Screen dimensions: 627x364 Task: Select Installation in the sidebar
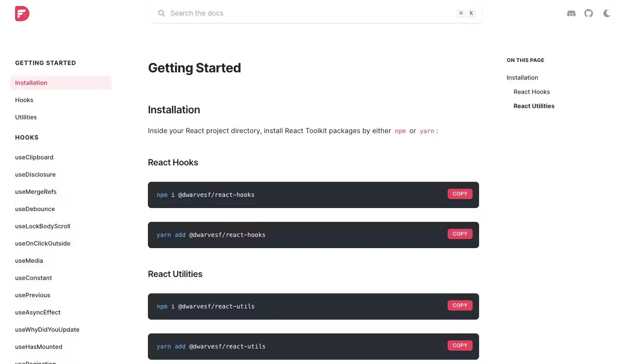pos(61,83)
